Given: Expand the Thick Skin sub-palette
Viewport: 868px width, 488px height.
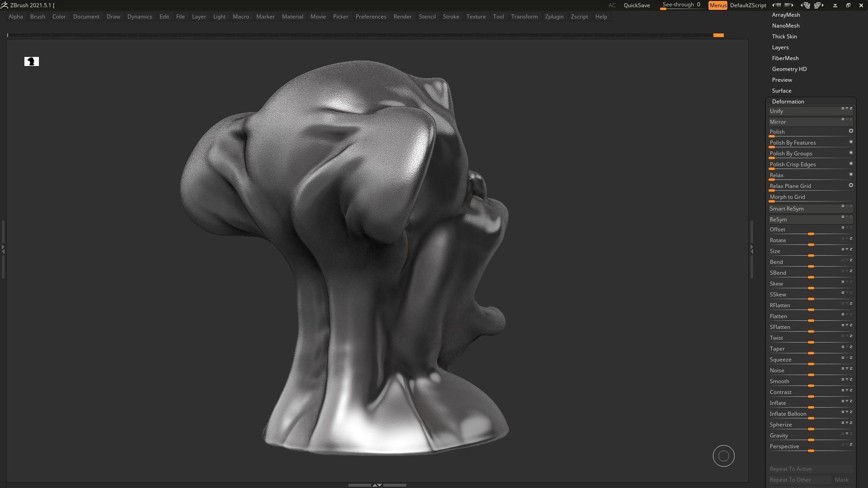Looking at the screenshot, I should coord(784,37).
